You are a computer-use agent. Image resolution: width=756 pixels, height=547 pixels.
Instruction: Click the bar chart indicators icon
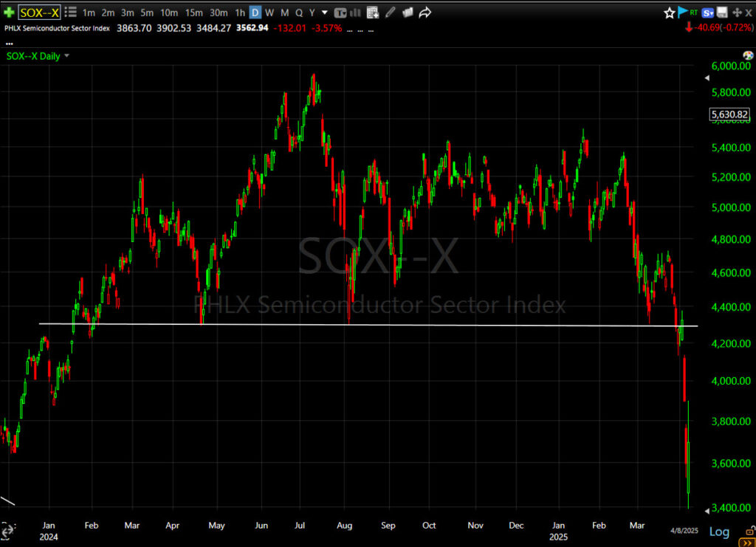click(x=356, y=13)
